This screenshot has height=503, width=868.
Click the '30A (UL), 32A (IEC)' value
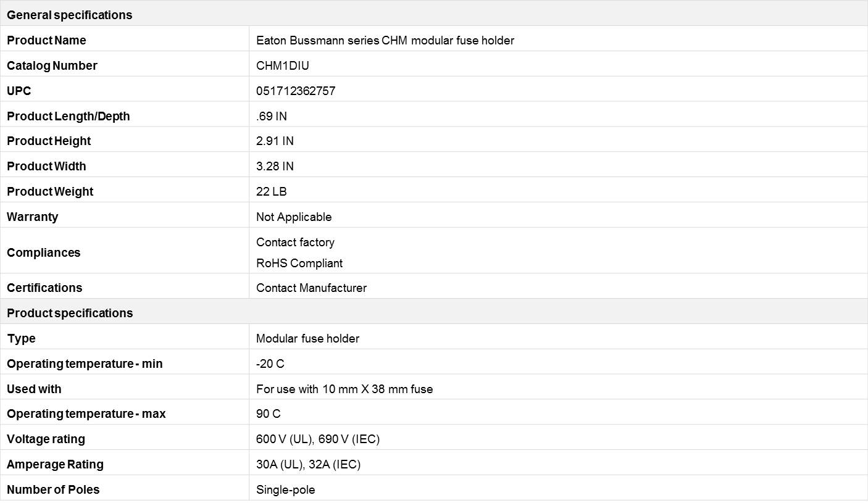click(308, 464)
